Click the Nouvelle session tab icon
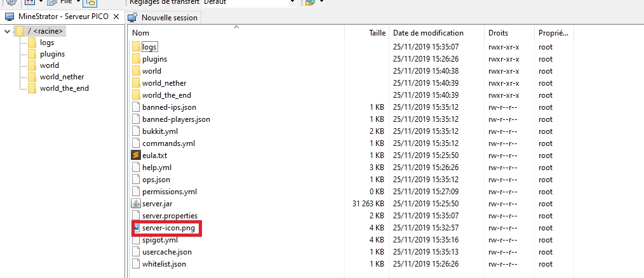The image size is (644, 278). point(133,18)
